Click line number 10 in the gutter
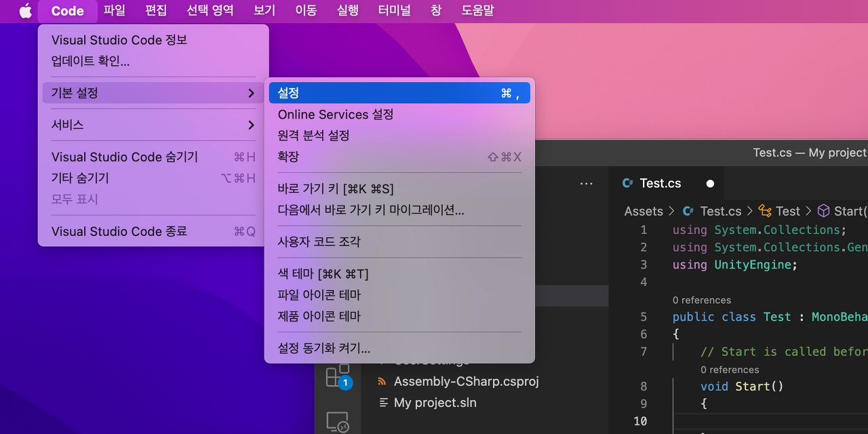Image resolution: width=868 pixels, height=434 pixels. click(x=640, y=421)
